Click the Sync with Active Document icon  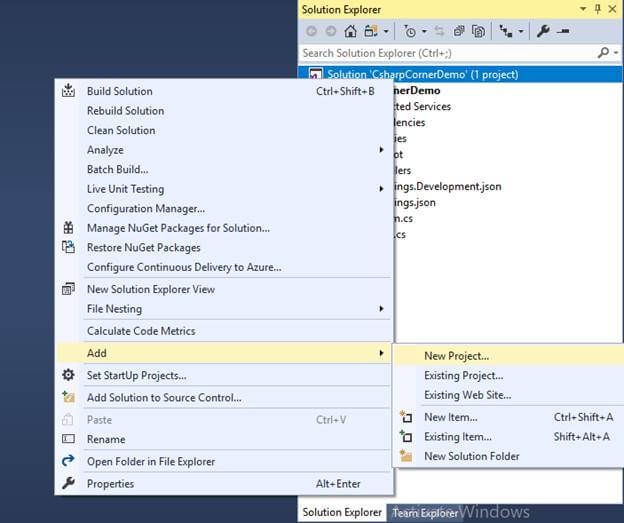point(439,31)
